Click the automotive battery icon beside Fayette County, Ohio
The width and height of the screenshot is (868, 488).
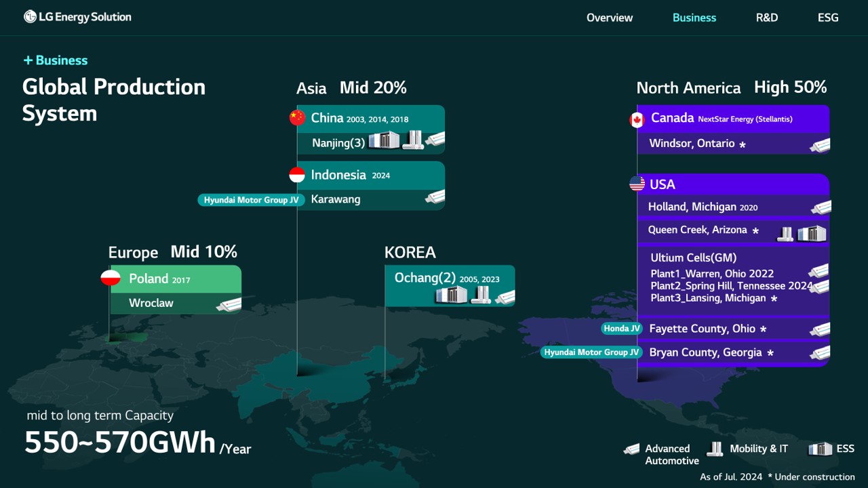click(x=820, y=329)
